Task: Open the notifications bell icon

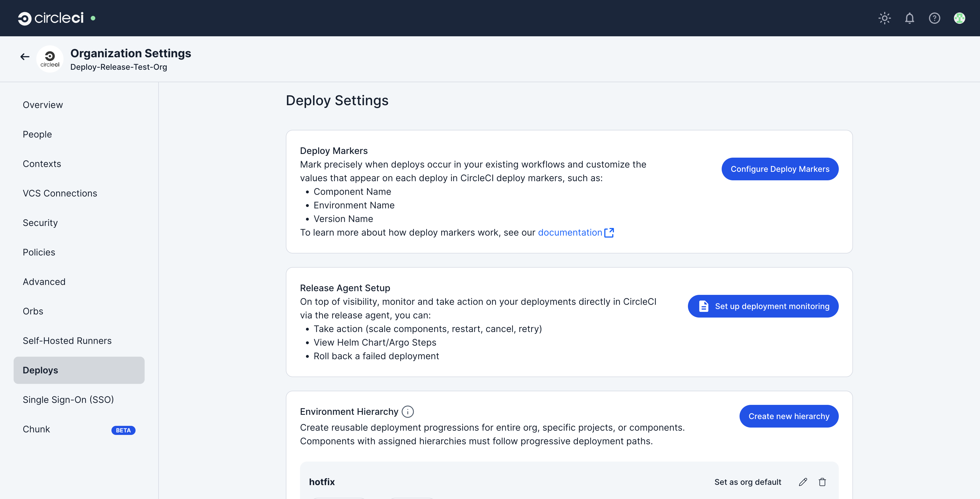Action: tap(910, 18)
